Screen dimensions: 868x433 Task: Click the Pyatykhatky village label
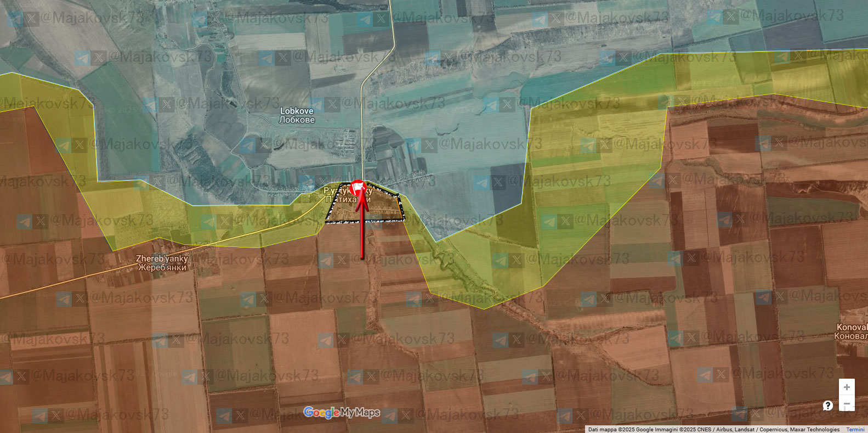(348, 195)
